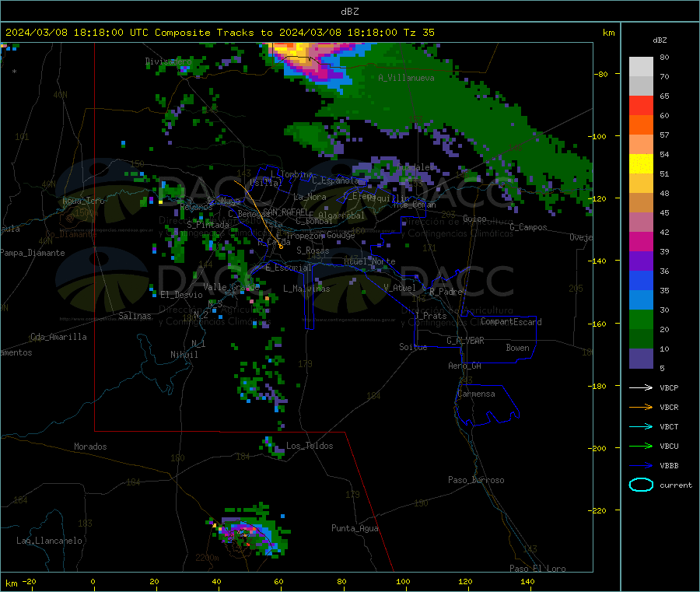This screenshot has width=700, height=592.
Task: Click the 'SAN_RAFAEL' map label
Action: 285,212
